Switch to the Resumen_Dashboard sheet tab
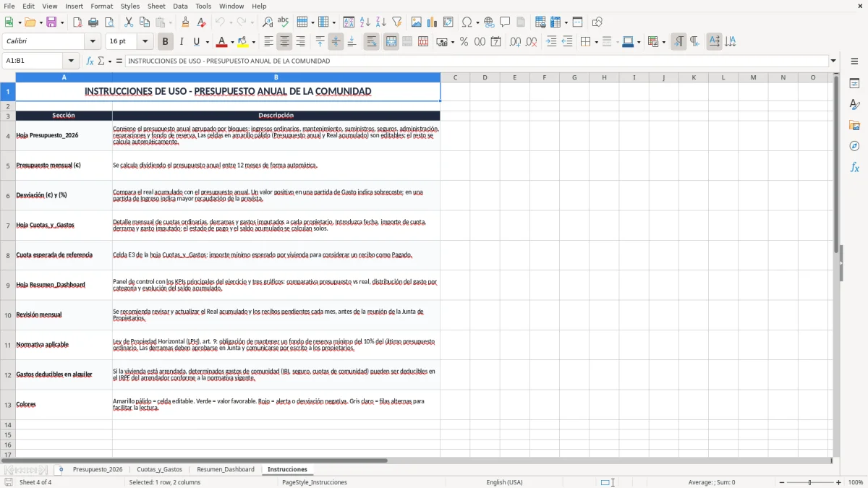Viewport: 868px width, 488px height. (226, 469)
